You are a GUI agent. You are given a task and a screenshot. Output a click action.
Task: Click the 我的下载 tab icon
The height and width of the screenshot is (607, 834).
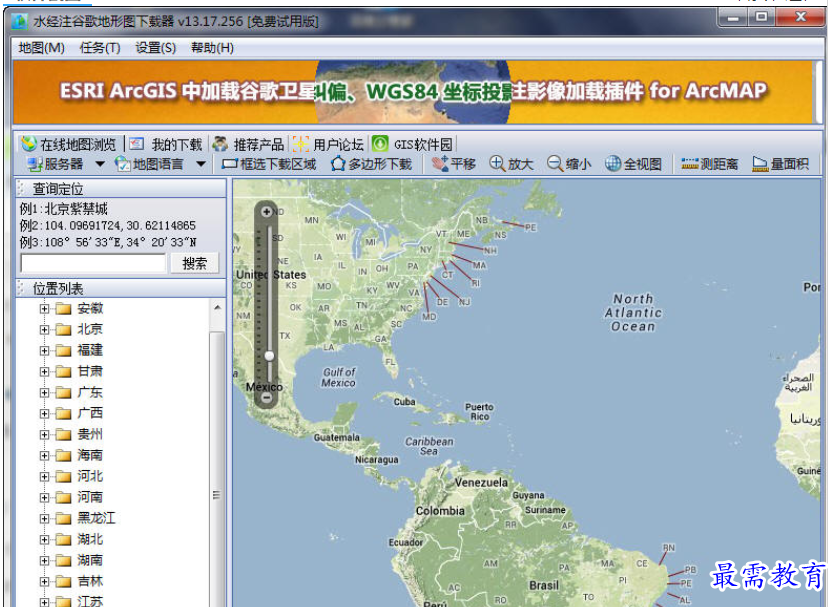[137, 144]
